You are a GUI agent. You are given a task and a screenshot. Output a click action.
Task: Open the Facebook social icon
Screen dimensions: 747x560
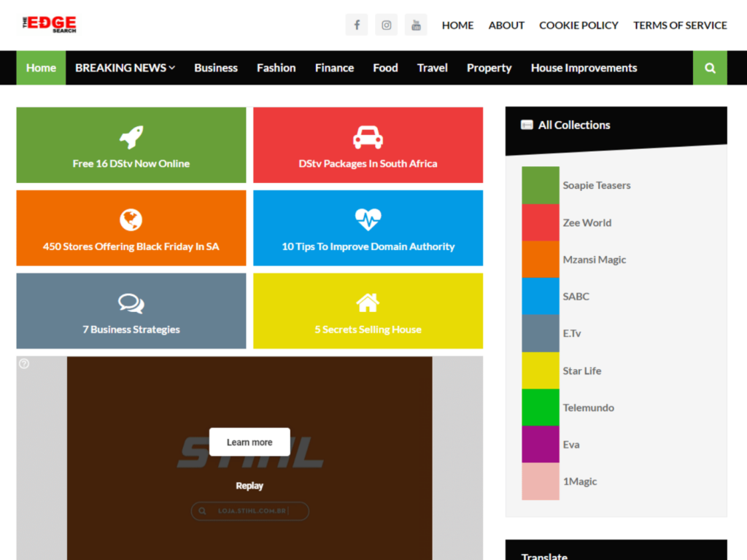click(357, 25)
